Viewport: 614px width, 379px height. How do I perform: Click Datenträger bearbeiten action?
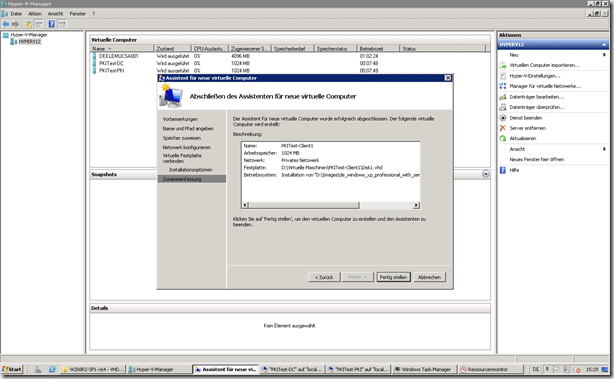(x=536, y=97)
